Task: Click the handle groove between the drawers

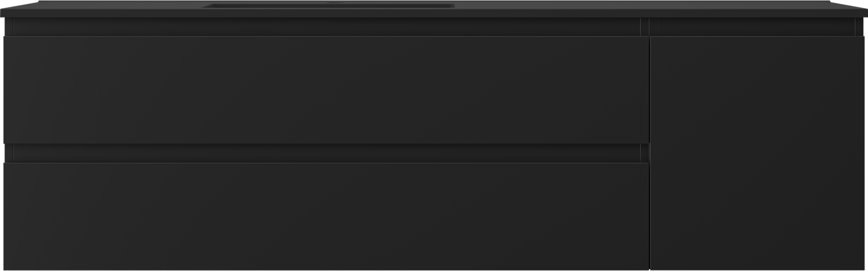Action: [x=326, y=153]
